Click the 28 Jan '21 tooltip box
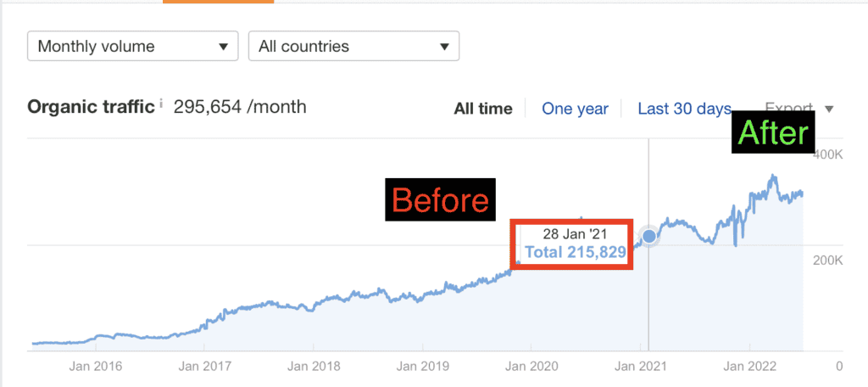 coord(574,244)
